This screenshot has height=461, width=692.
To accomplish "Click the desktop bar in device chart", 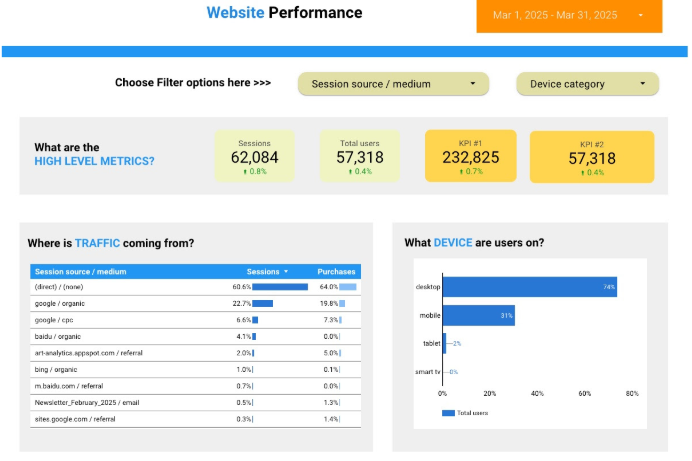I will (529, 287).
